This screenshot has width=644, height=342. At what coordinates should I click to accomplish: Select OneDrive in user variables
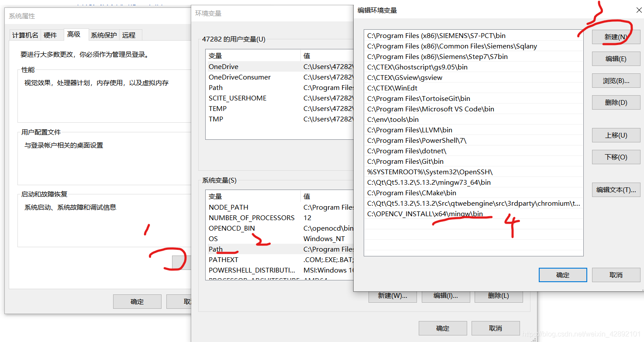(279, 67)
